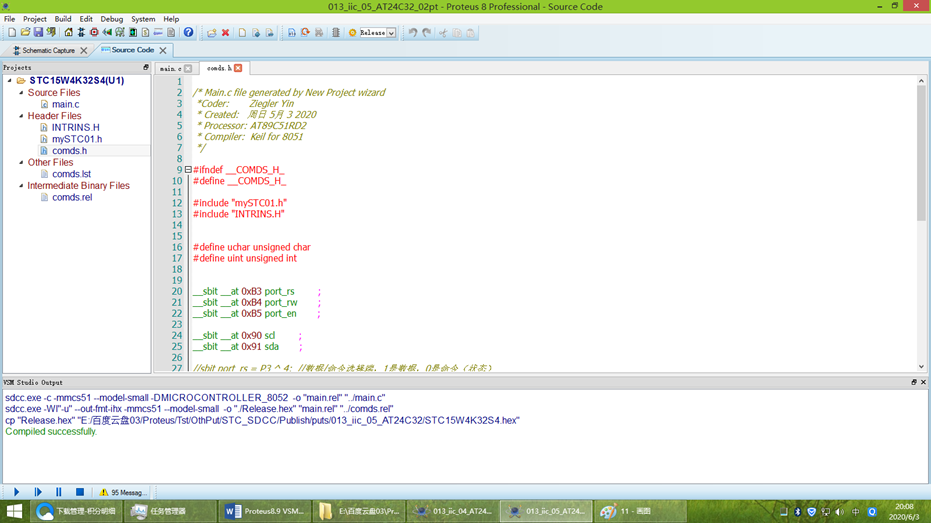Click the code editor vertical scroll thumb
Image resolution: width=931 pixels, height=524 pixels.
tap(921, 153)
